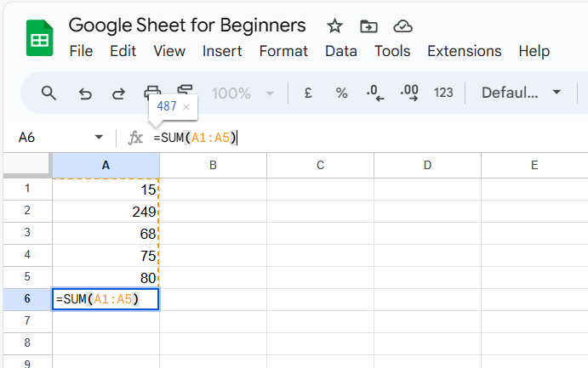Image resolution: width=588 pixels, height=368 pixels.
Task: Open the zoom 100% dropdown
Action: coord(243,93)
